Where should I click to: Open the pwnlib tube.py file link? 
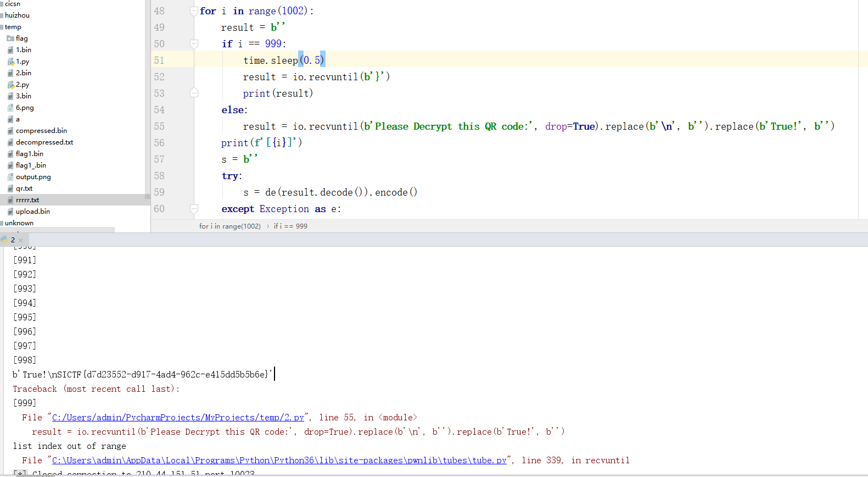pyautogui.click(x=279, y=461)
